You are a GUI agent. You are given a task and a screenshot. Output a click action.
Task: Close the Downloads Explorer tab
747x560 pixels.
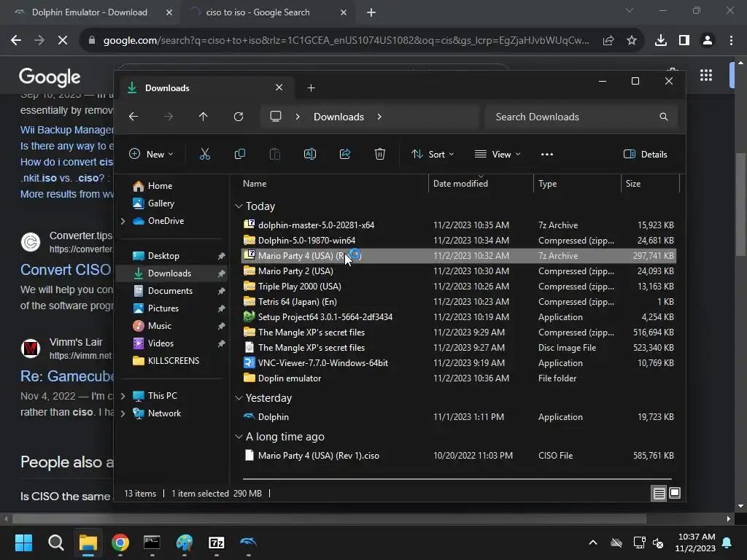[x=279, y=87]
